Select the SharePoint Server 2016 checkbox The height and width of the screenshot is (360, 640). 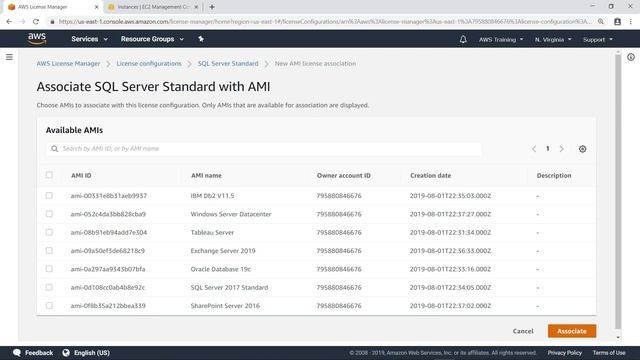tap(49, 306)
